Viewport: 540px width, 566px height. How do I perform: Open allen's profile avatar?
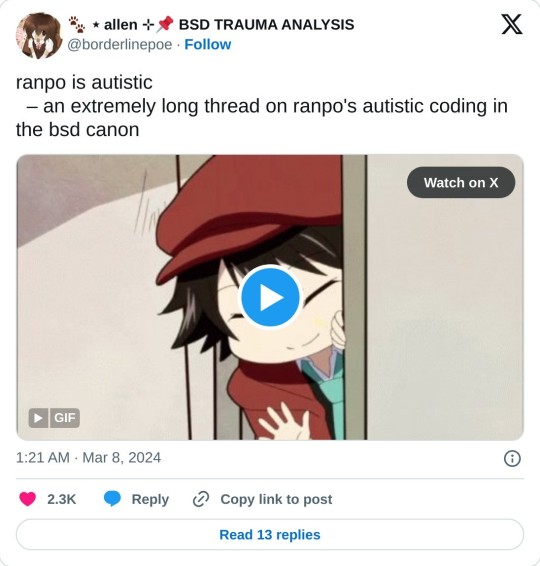click(x=39, y=35)
